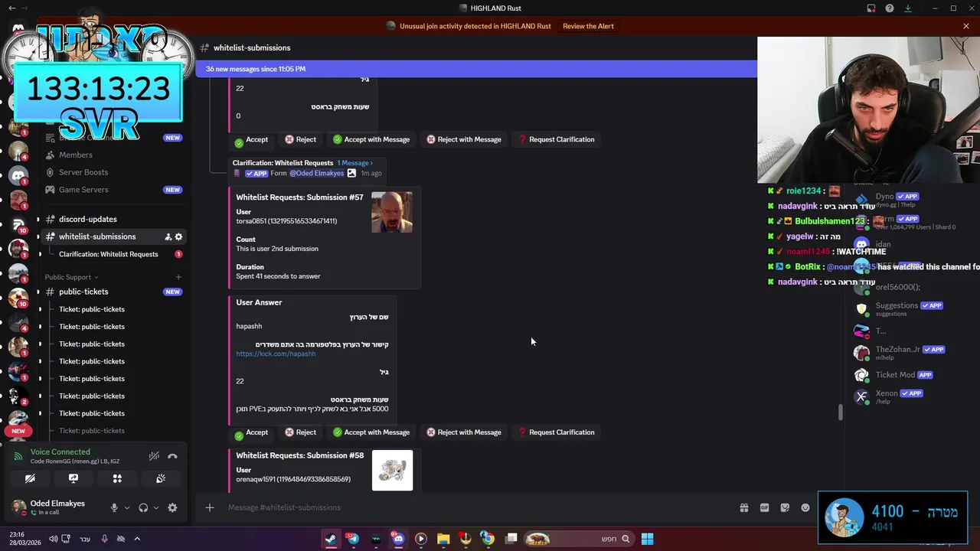Image resolution: width=980 pixels, height=551 pixels.
Task: Open the GIF picker
Action: click(764, 507)
